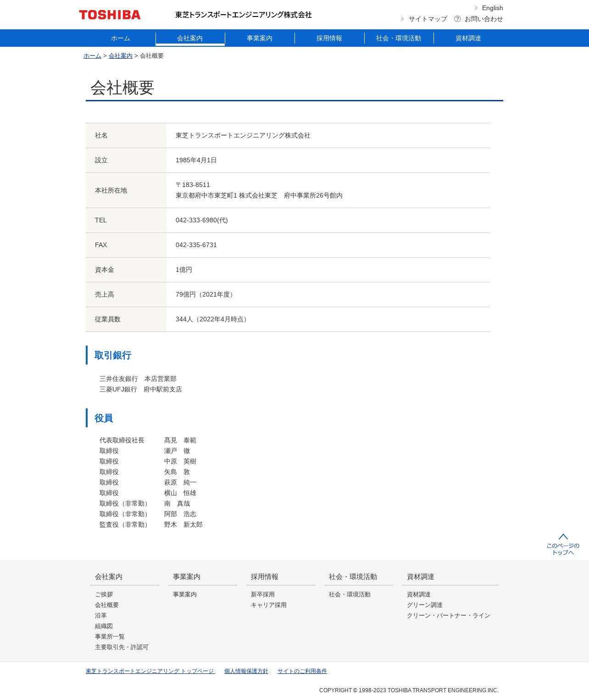Click the 1億円 capital value

pyautogui.click(x=184, y=270)
